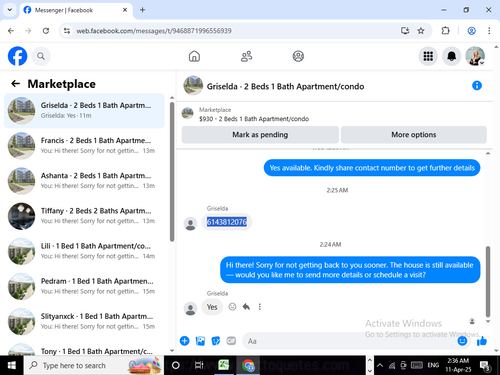Screen dimensions: 500x375
Task: Choose a sticker
Action: coord(216,341)
